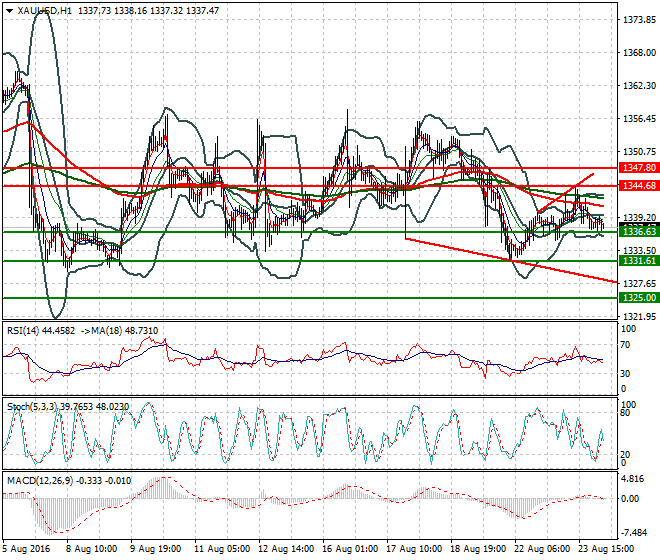Click the MACD -7.484 scale value
Screen dimensions: 660x560
tap(636, 532)
